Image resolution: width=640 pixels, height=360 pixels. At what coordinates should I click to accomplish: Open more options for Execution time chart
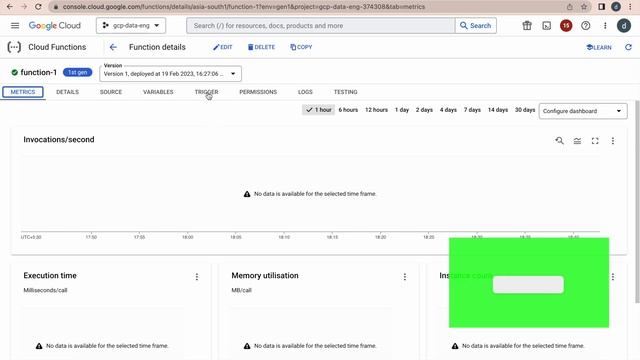point(197,277)
